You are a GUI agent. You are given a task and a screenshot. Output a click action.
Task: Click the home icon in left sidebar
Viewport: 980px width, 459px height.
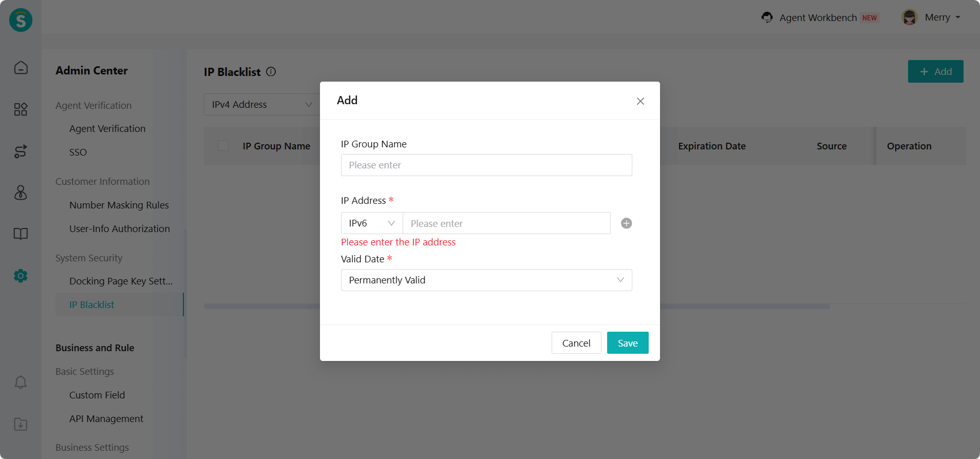(21, 68)
